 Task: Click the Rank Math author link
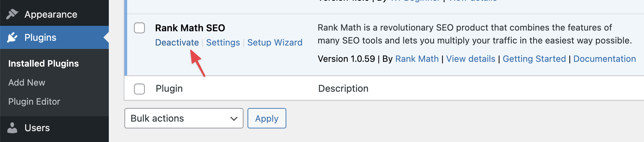click(417, 59)
